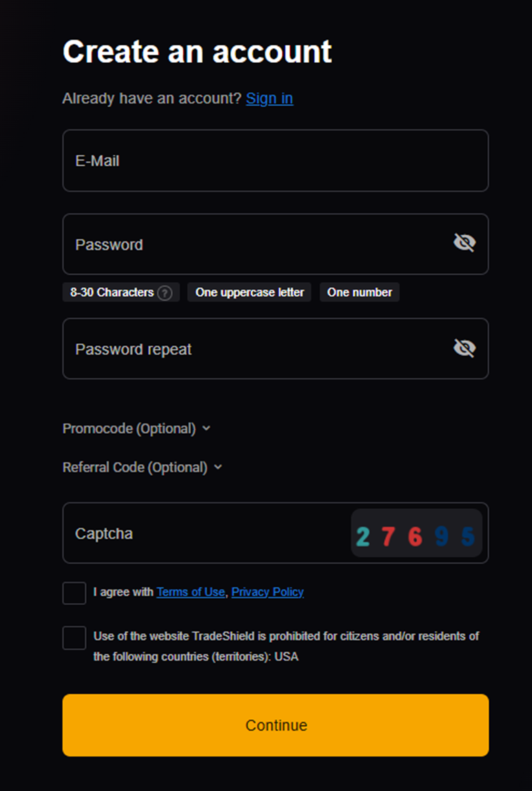Check the Terms of Use agreement box

pyautogui.click(x=74, y=593)
